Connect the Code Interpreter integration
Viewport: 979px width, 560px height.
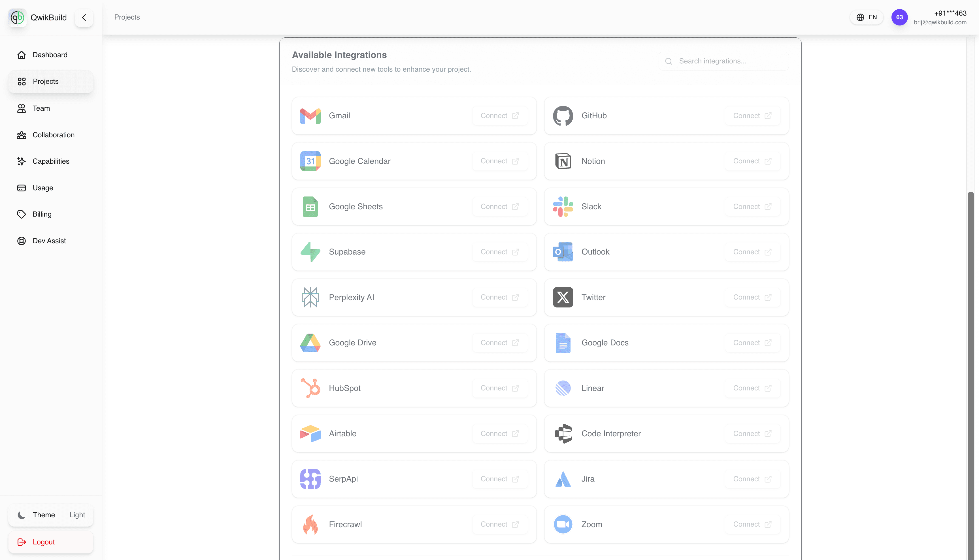(752, 433)
